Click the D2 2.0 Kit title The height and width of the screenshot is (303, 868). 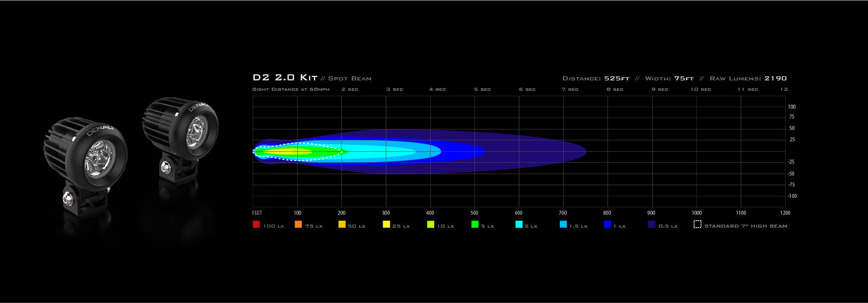click(285, 78)
